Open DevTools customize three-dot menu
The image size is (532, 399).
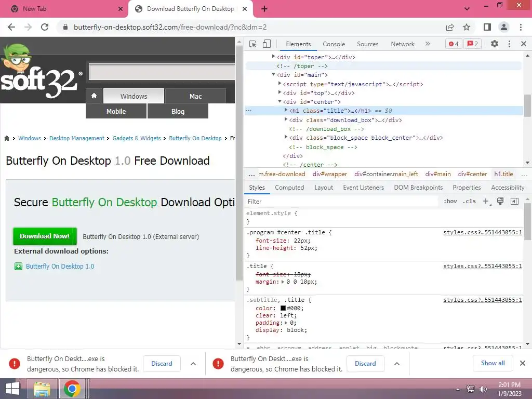pyautogui.click(x=509, y=44)
